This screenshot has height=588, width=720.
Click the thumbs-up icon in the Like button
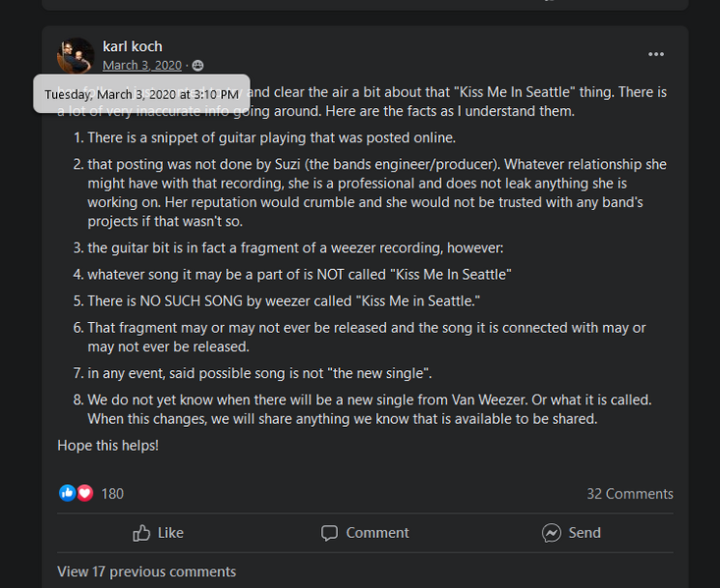pyautogui.click(x=142, y=533)
